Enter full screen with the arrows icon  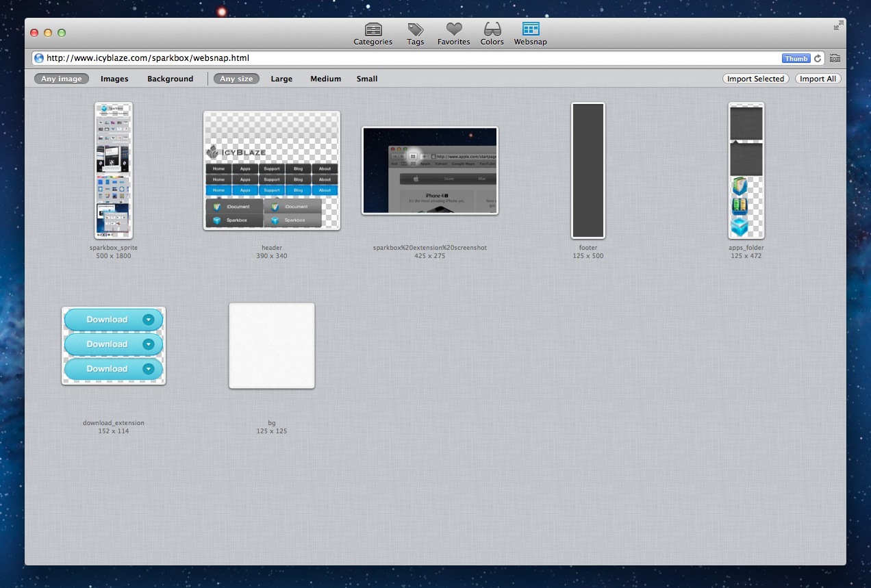coord(838,25)
